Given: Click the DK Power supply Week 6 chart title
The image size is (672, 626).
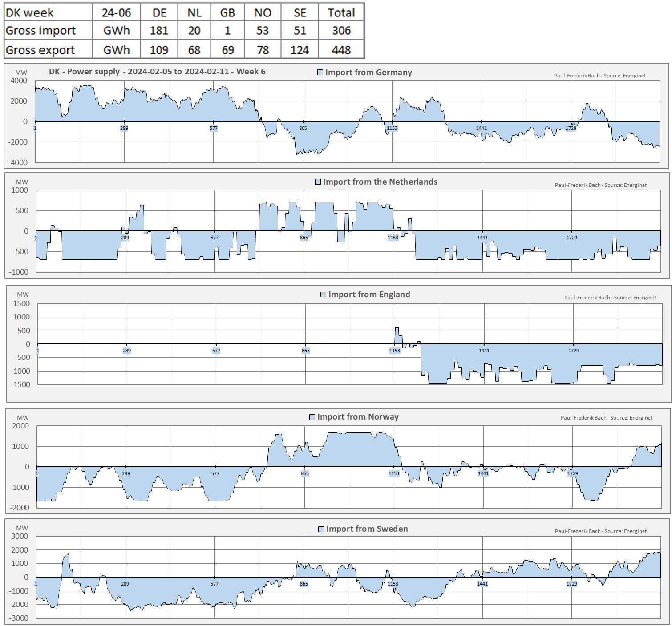Looking at the screenshot, I should point(157,72).
